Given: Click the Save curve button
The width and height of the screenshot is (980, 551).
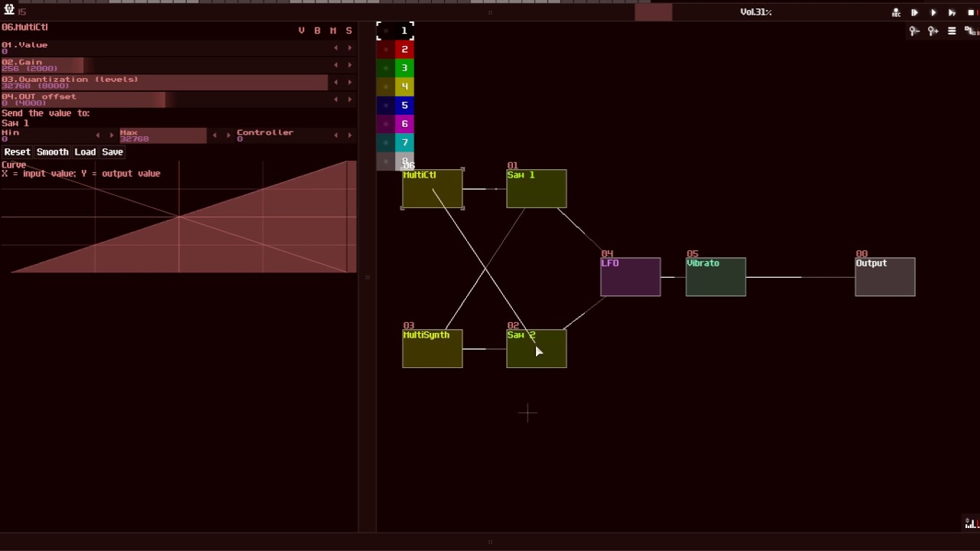Looking at the screenshot, I should click(112, 152).
